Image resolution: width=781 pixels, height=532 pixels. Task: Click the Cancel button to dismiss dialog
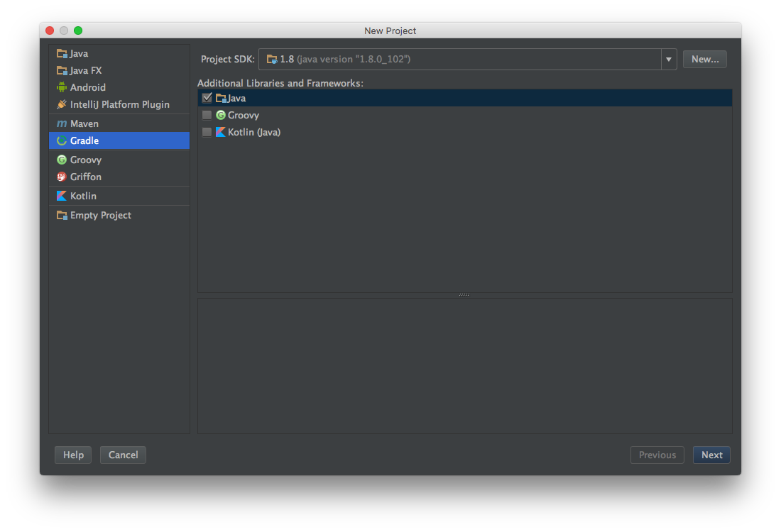tap(122, 455)
